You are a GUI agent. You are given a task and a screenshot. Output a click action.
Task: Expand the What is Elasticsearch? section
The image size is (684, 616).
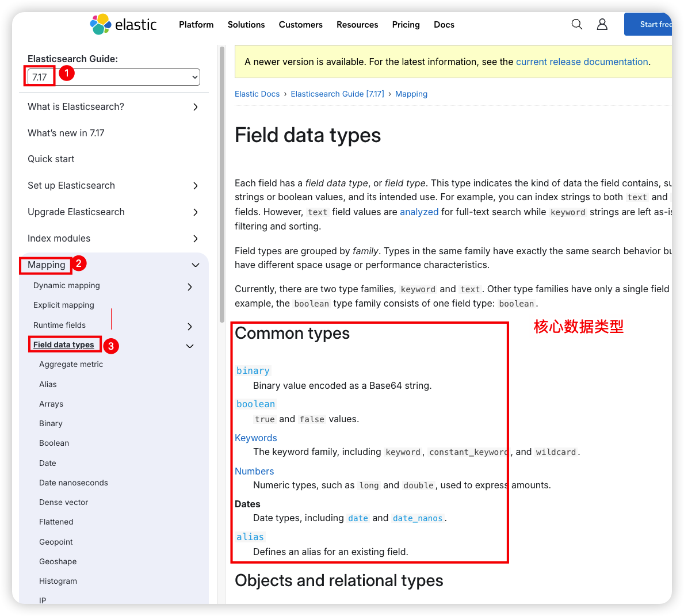[x=196, y=107]
